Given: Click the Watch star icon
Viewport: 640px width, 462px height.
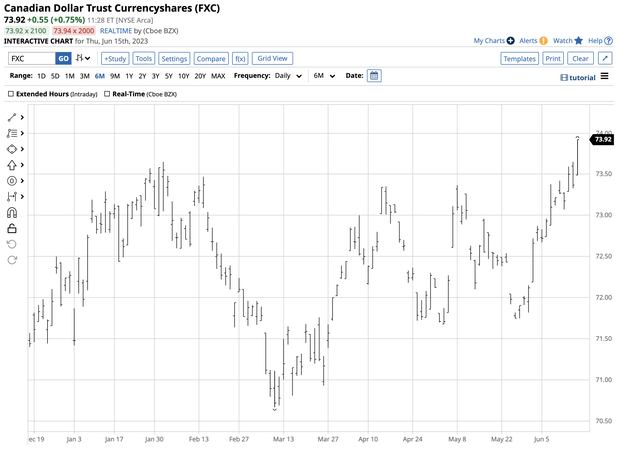Looking at the screenshot, I should click(578, 40).
